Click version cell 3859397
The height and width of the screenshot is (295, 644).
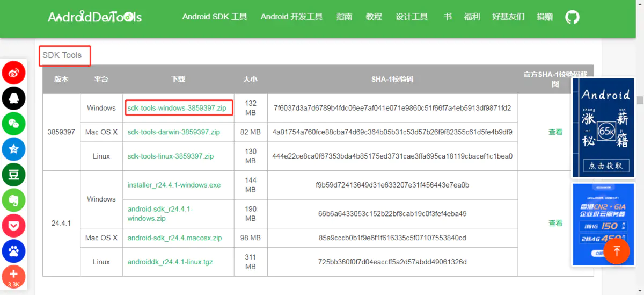61,132
